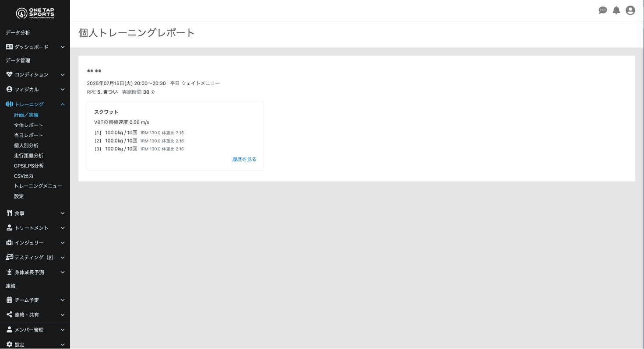Image resolution: width=644 pixels, height=349 pixels.
Task: Click the 設定 gear icon in sidebar
Action: pyautogui.click(x=9, y=345)
